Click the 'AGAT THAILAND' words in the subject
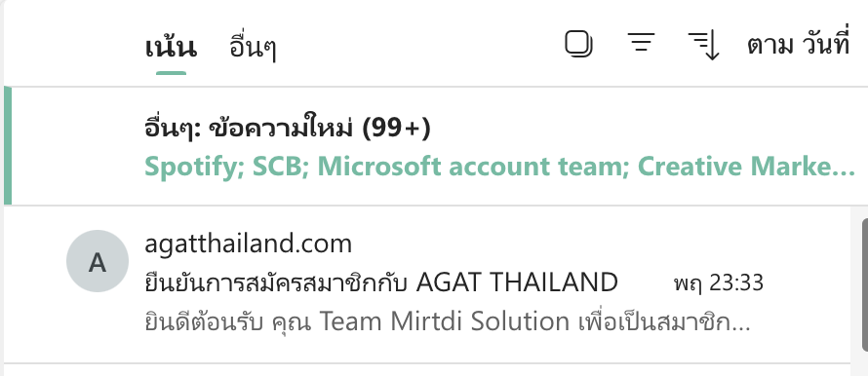 pos(517,282)
